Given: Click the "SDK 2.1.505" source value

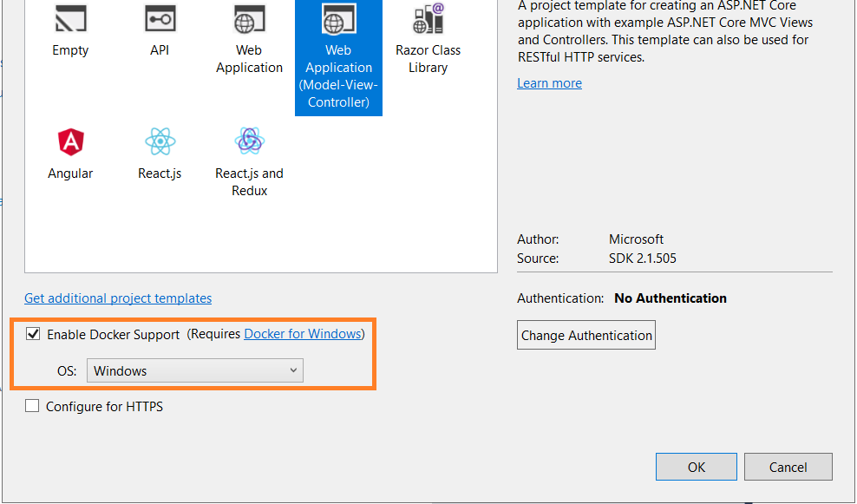Looking at the screenshot, I should pos(643,258).
